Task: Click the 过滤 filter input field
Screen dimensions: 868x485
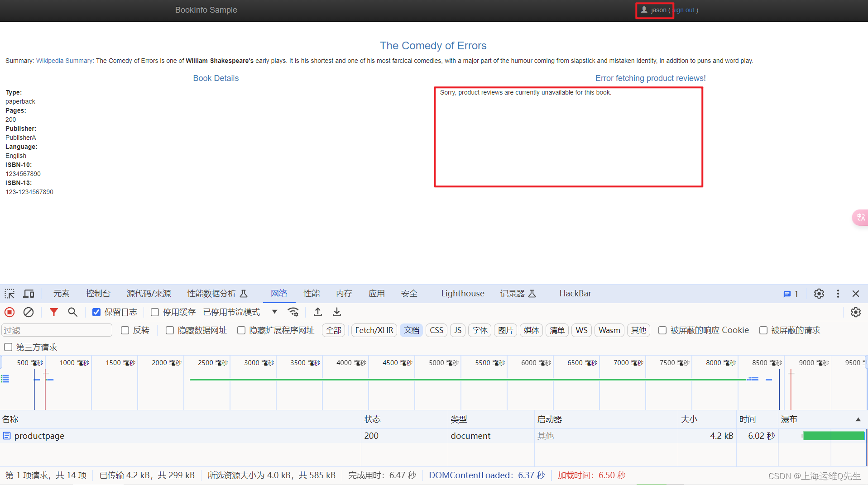Action: pos(57,330)
